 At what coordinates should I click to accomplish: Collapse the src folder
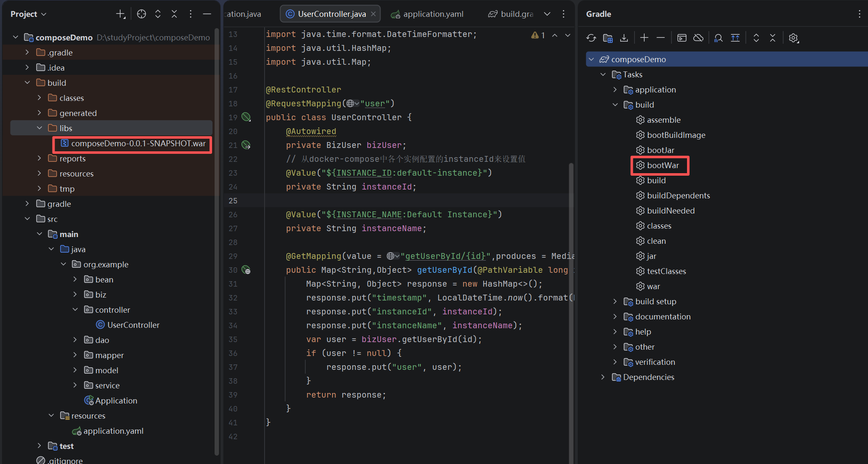pyautogui.click(x=27, y=219)
